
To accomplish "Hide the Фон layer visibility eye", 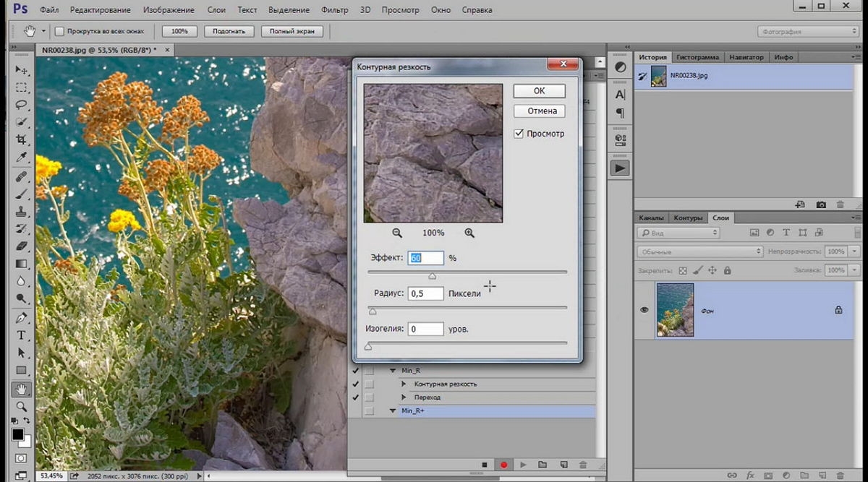I will pyautogui.click(x=644, y=310).
